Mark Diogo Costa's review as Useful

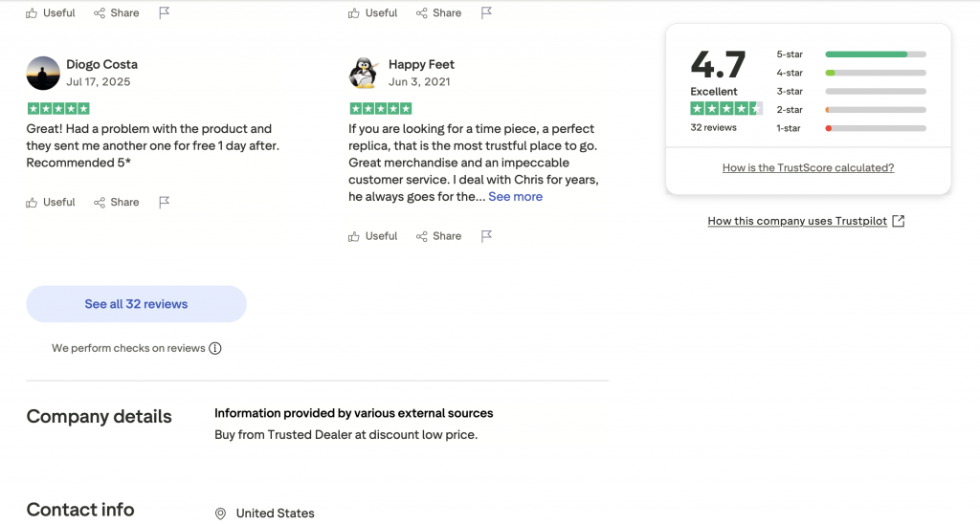tap(51, 203)
